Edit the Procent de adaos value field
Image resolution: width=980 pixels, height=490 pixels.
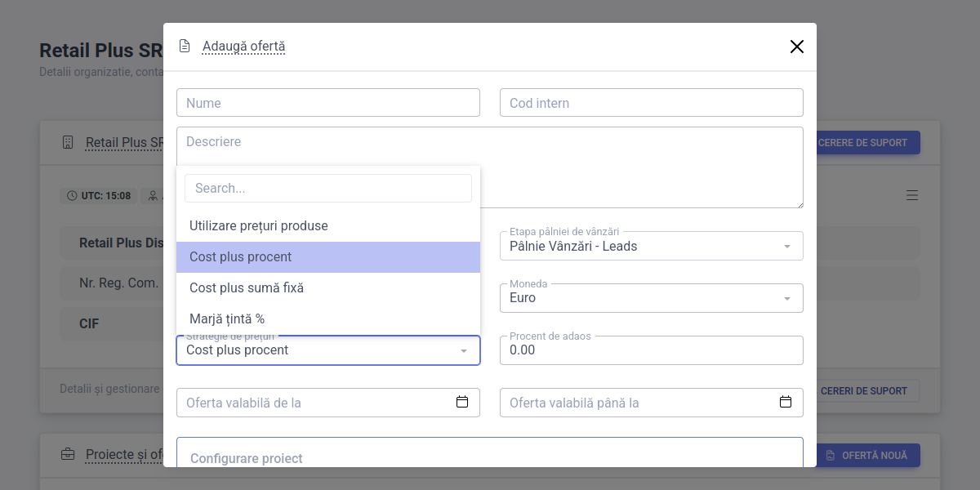[652, 350]
